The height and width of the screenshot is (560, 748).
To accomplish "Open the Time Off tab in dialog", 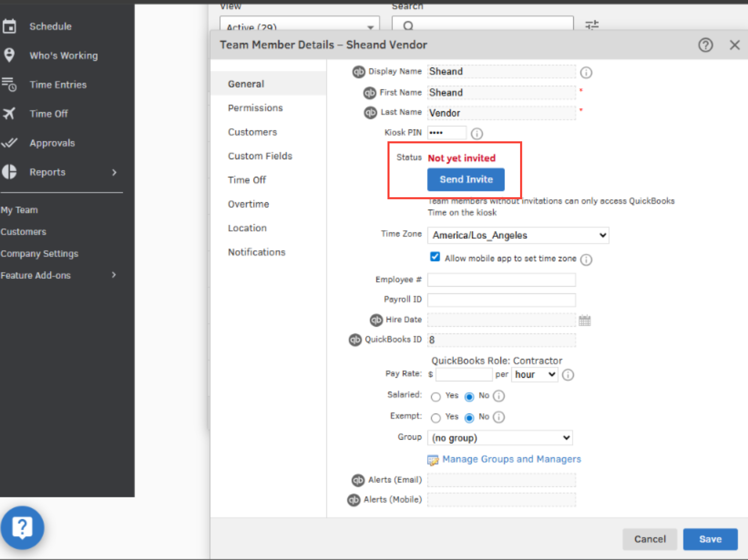I will tap(247, 180).
